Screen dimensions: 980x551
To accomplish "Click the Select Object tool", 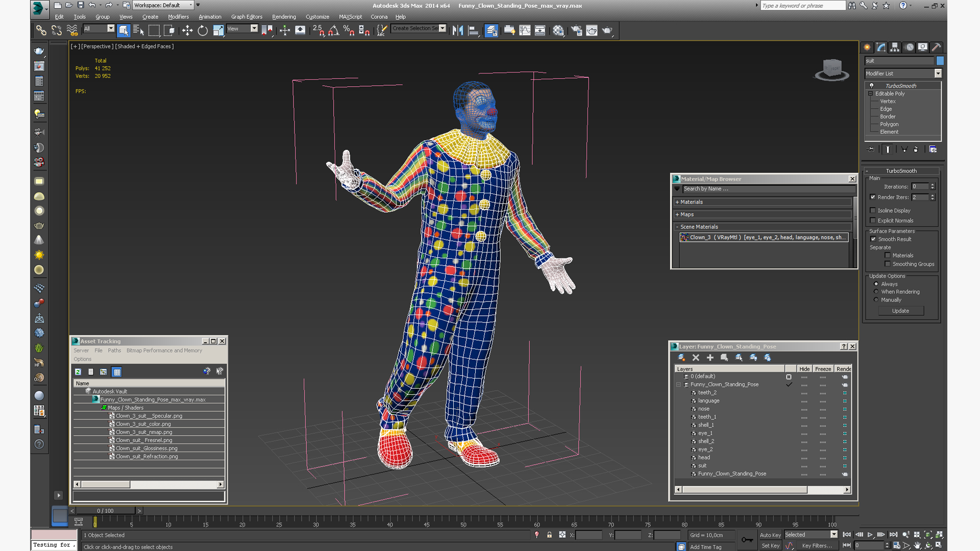I will 123,31.
